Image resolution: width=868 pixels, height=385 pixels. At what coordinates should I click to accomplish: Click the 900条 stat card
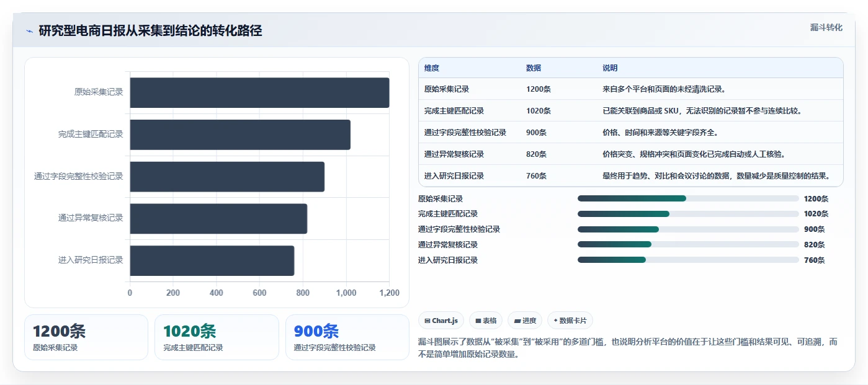click(x=347, y=337)
